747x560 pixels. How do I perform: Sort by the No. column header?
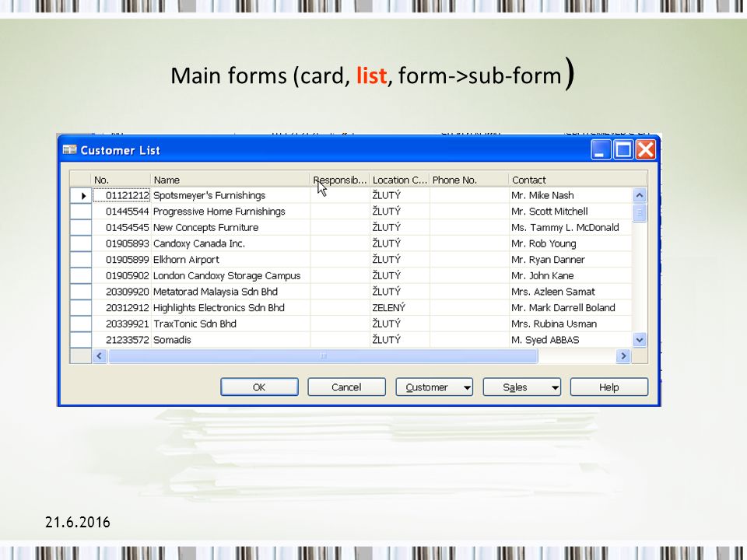pos(121,180)
